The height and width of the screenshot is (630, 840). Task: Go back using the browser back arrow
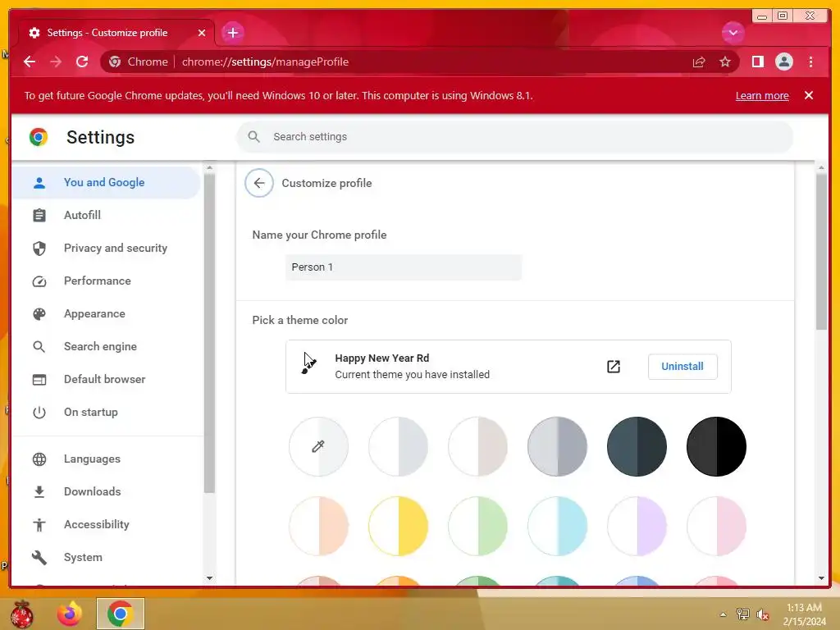coord(30,62)
